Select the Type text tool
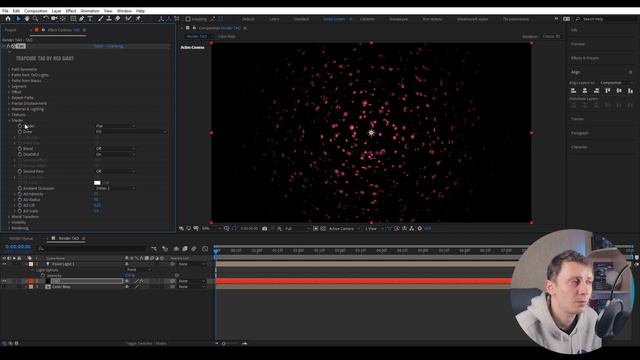 [90, 19]
